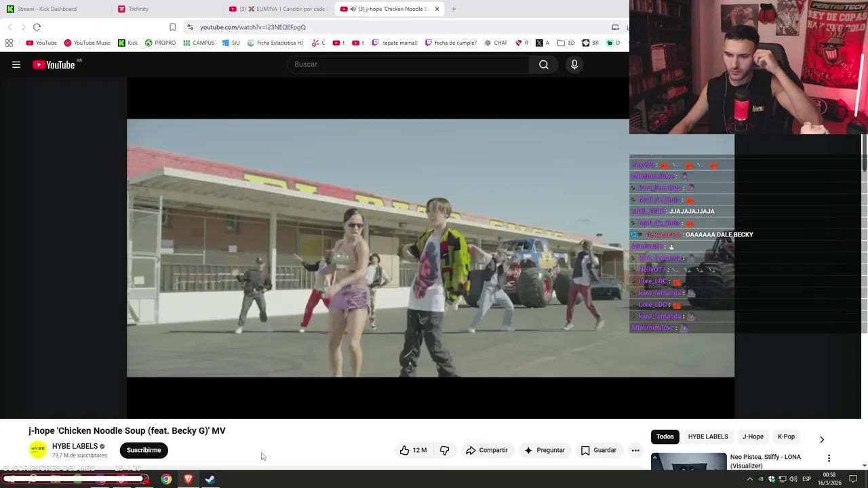Open ESP keyboard language selector

pyautogui.click(x=806, y=479)
